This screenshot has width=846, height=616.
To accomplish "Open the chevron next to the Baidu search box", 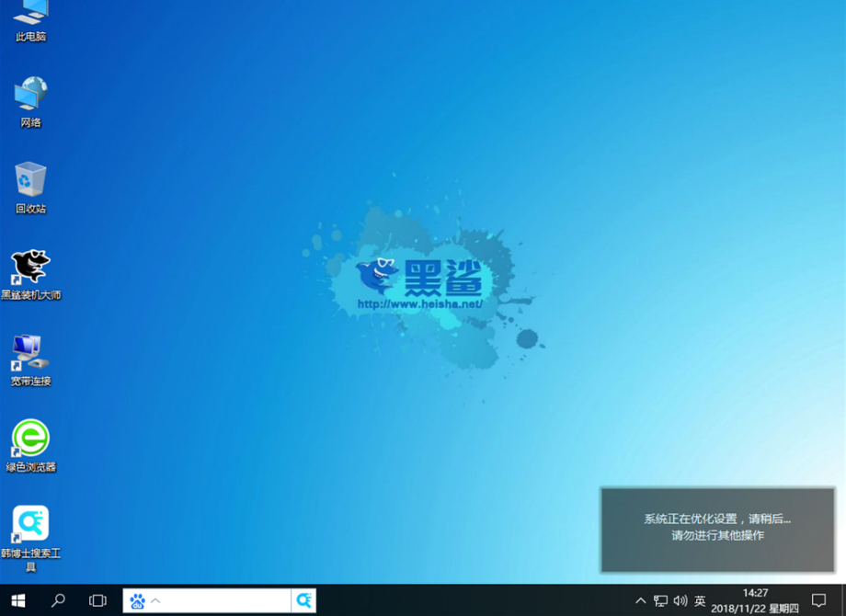I will pyautogui.click(x=156, y=600).
